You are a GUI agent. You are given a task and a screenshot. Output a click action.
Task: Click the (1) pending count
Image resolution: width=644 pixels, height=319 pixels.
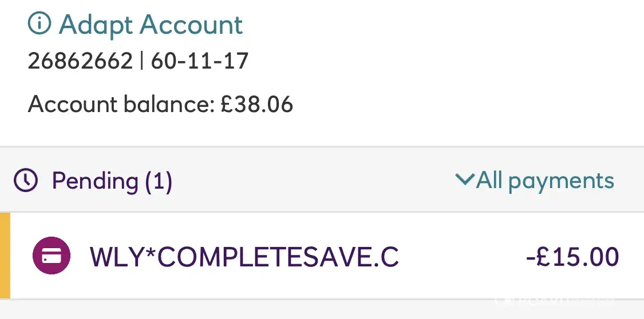pos(158,181)
